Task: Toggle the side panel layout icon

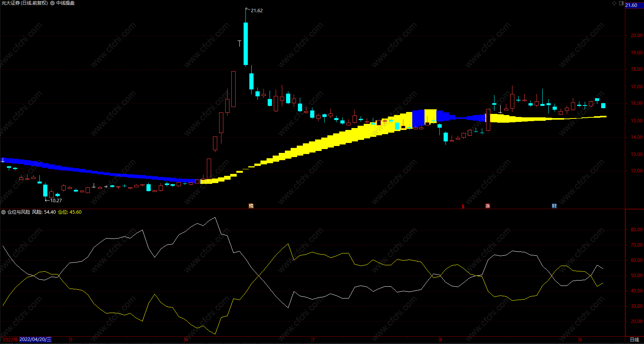Action: 621,3
